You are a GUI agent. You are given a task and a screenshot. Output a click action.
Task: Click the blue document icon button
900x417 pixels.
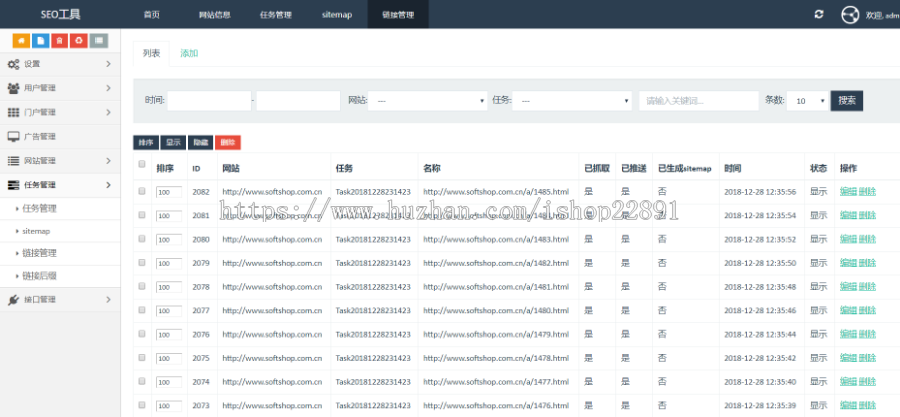40,41
